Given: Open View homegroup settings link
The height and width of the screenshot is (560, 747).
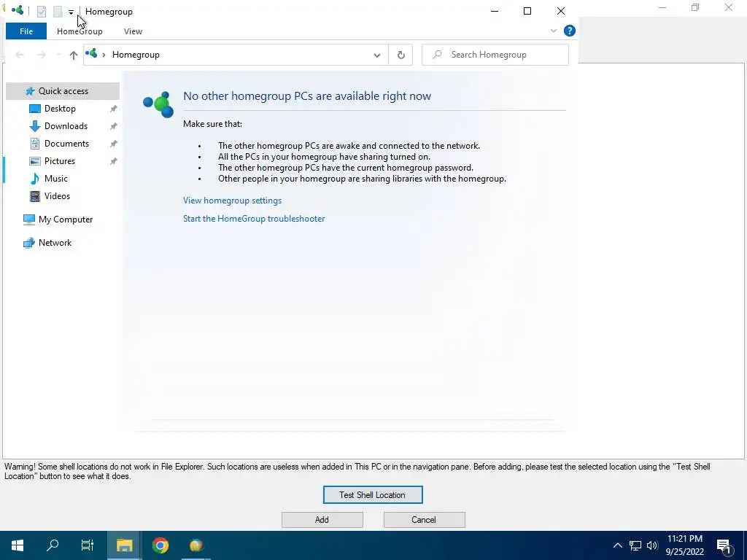Looking at the screenshot, I should [233, 201].
